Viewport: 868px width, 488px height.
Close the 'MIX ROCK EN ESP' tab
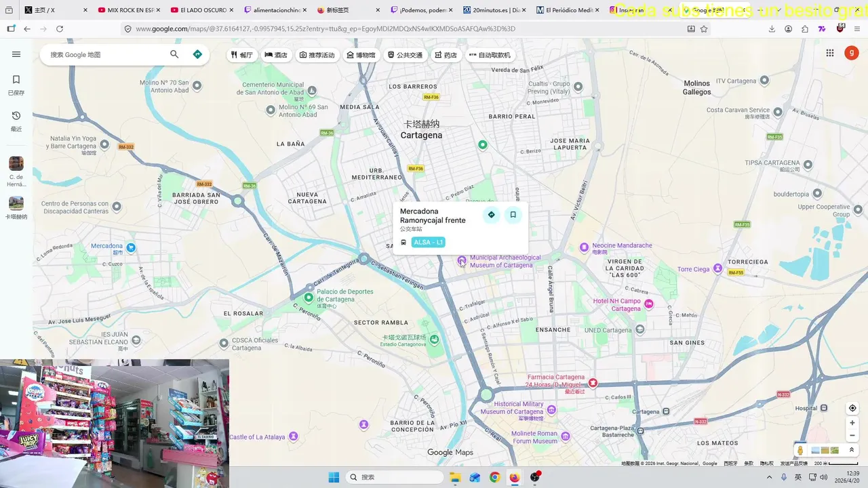pos(158,10)
